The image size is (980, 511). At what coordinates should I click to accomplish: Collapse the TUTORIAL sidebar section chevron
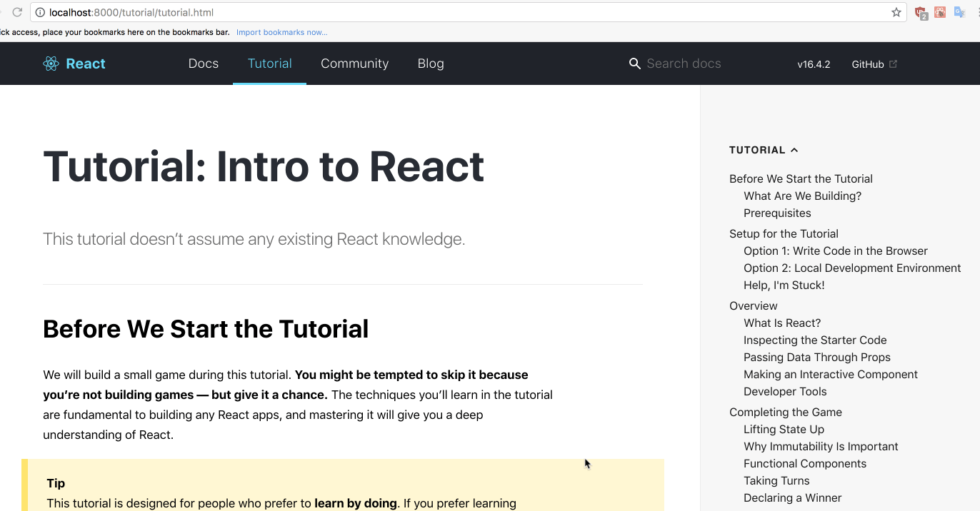coord(794,150)
